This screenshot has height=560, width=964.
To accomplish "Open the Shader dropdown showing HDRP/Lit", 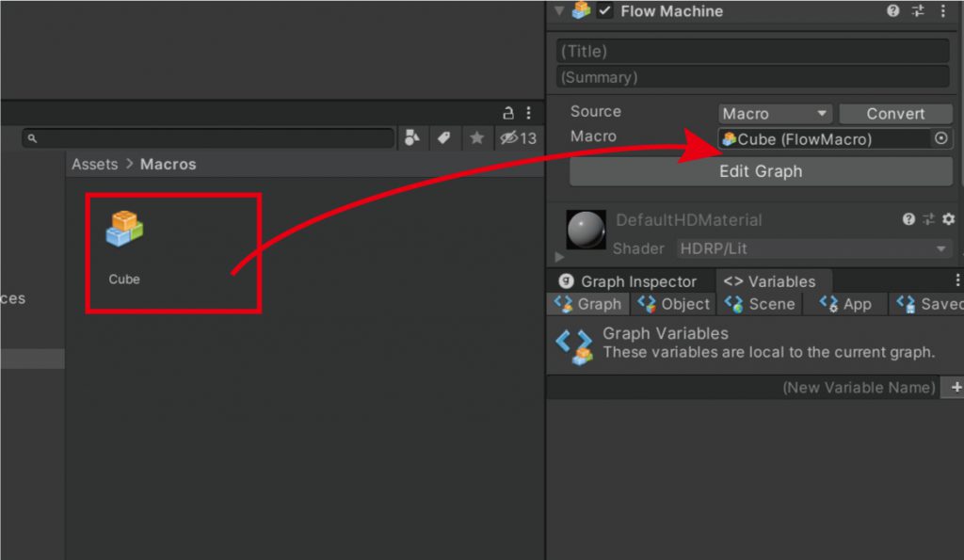I will tap(813, 249).
